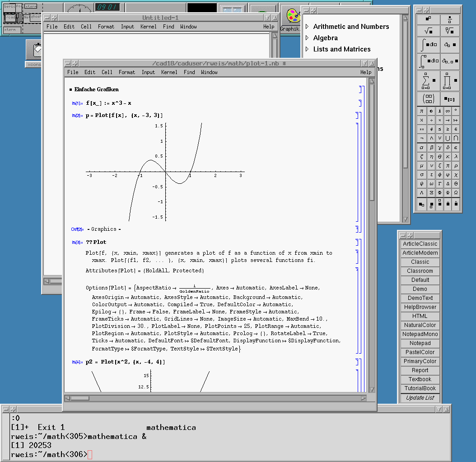Apply the ArticleClassic stylesheet
Screen dimensions: 476x462
[420, 244]
